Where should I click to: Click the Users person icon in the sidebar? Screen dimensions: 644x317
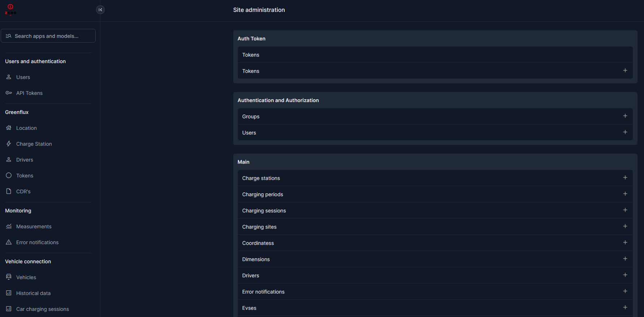click(x=9, y=77)
